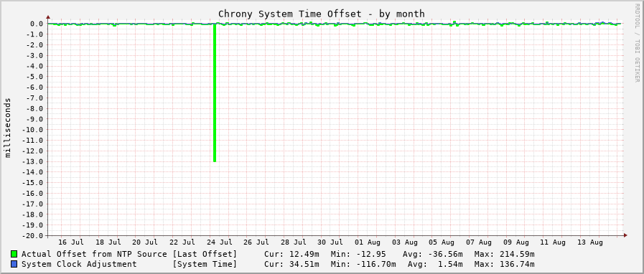Click the '03 Aug' x-axis label
The height and width of the screenshot is (274, 644).
coord(404,242)
